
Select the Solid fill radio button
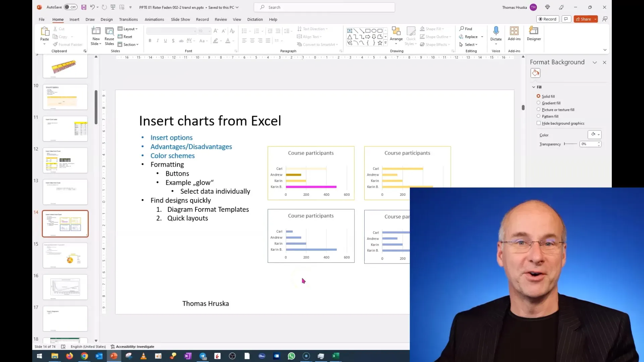point(539,96)
